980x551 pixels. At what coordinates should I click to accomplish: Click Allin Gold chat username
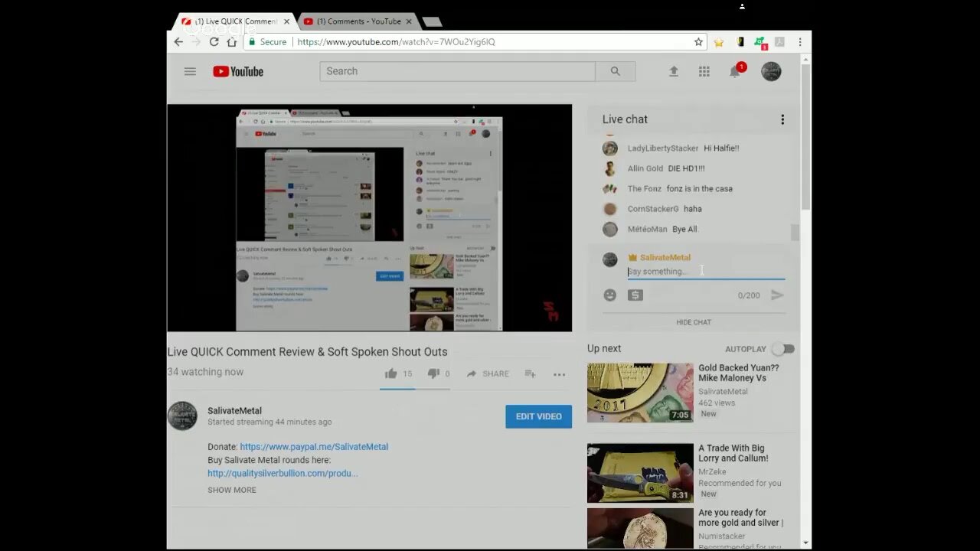(x=645, y=168)
